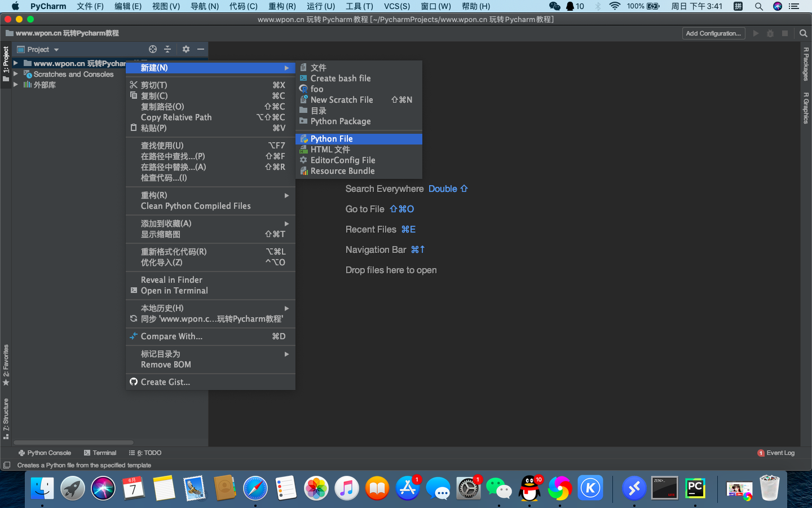Viewport: 812px width, 508px height.
Task: Open 同步 sync project entry
Action: 210,319
